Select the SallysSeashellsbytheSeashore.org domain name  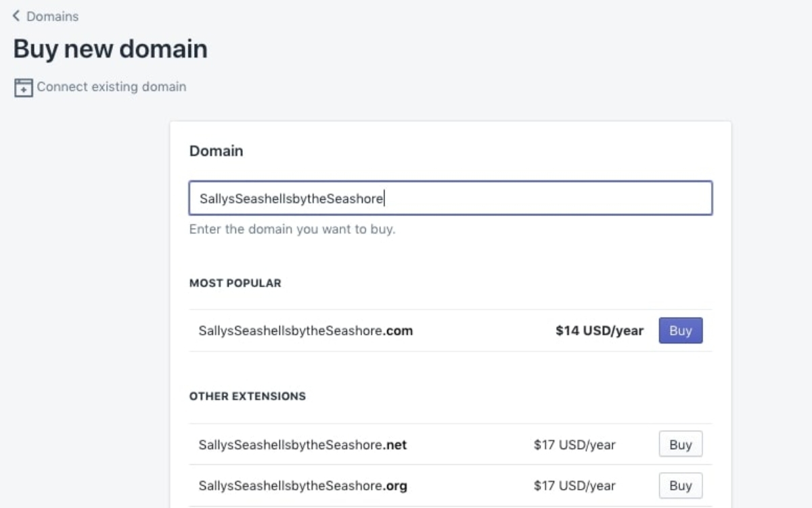tap(302, 486)
